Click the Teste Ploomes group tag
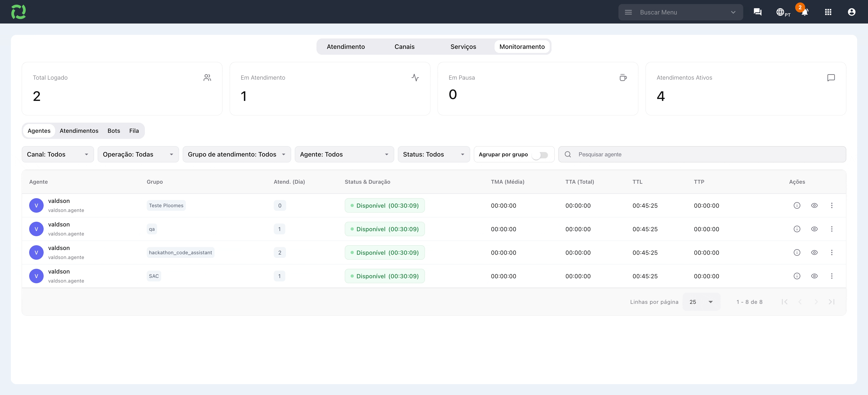The image size is (868, 395). tap(166, 205)
